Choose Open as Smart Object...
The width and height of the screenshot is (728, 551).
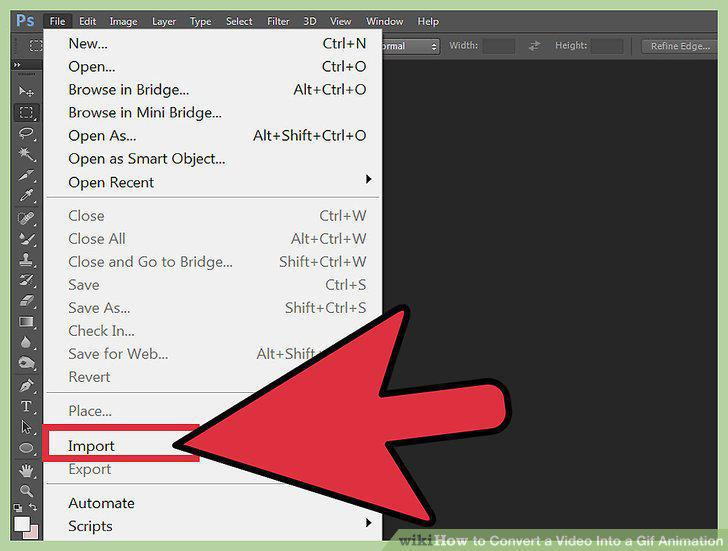[x=214, y=159]
